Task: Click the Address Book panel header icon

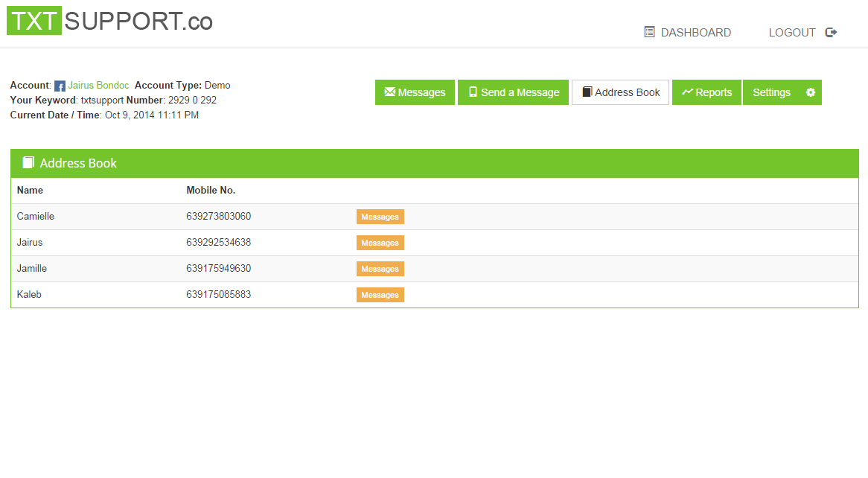Action: click(x=28, y=162)
